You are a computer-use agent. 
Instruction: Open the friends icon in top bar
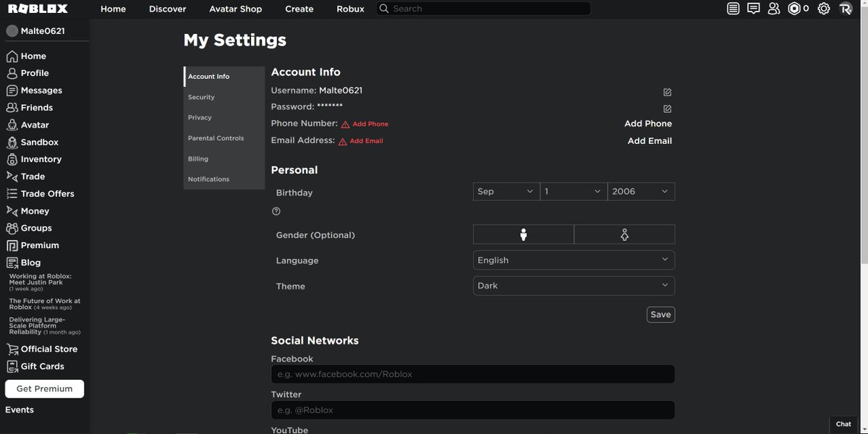[x=774, y=9]
